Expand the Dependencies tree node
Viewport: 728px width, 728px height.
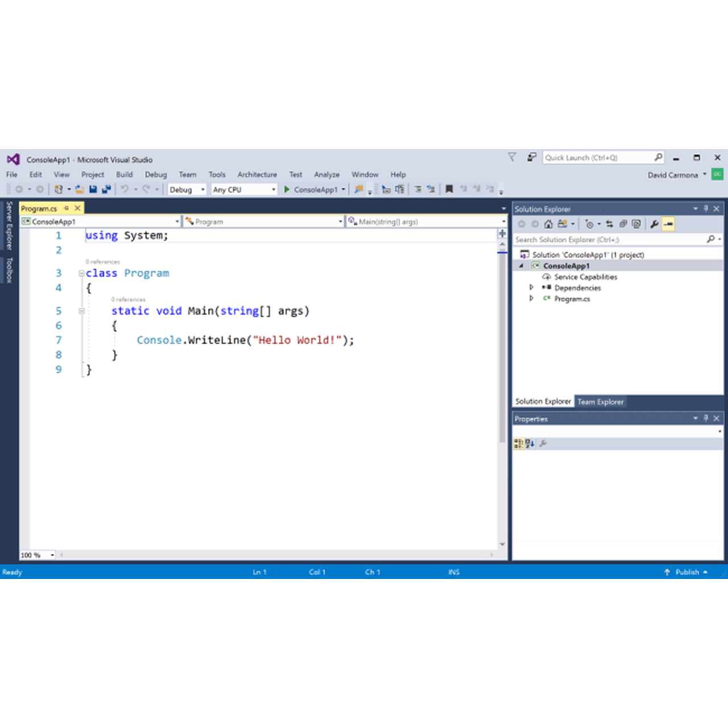pyautogui.click(x=531, y=288)
